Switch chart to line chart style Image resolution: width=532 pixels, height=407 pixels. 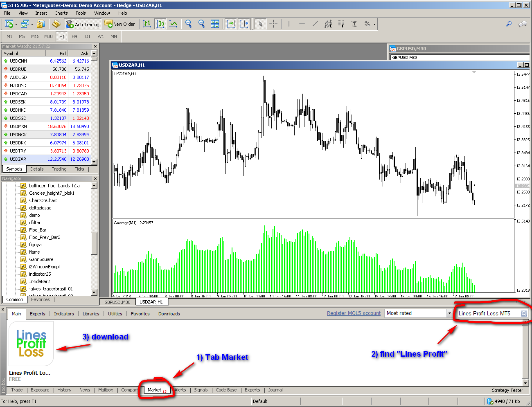pyautogui.click(x=174, y=24)
